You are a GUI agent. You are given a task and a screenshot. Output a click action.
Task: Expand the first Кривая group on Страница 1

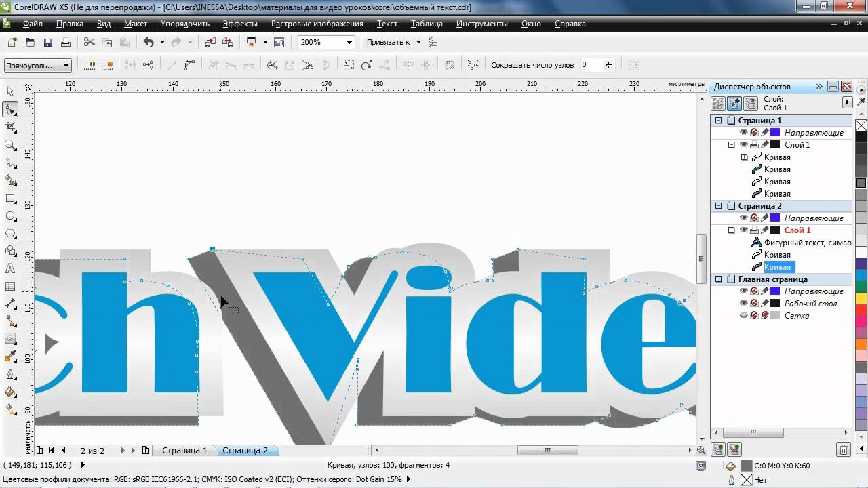744,157
